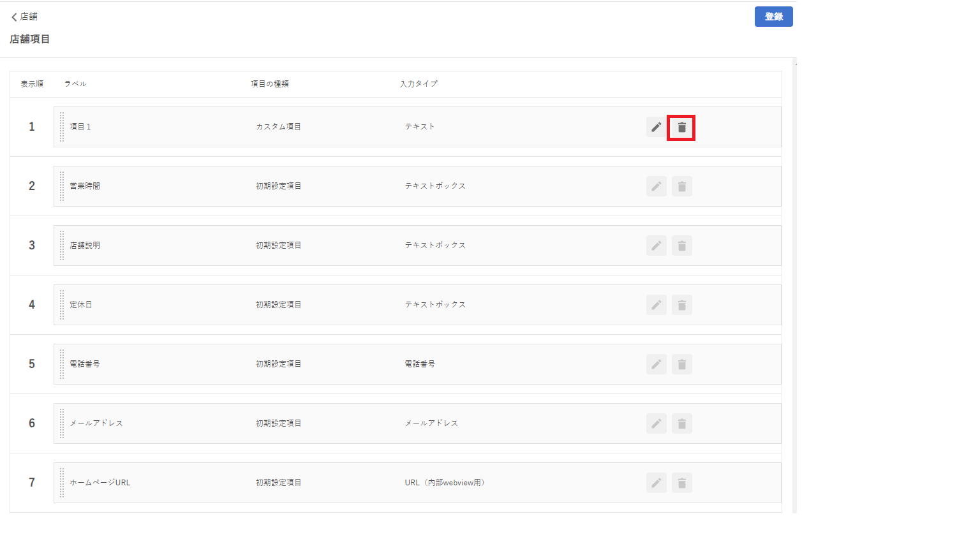Click the カスタム項目 type cell
Image resolution: width=980 pixels, height=551 pixels.
click(279, 127)
